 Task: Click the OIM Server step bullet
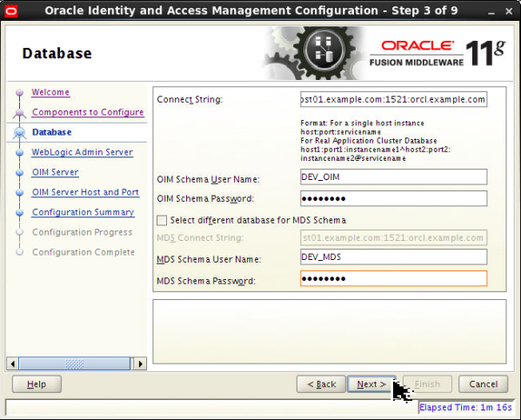pyautogui.click(x=20, y=172)
